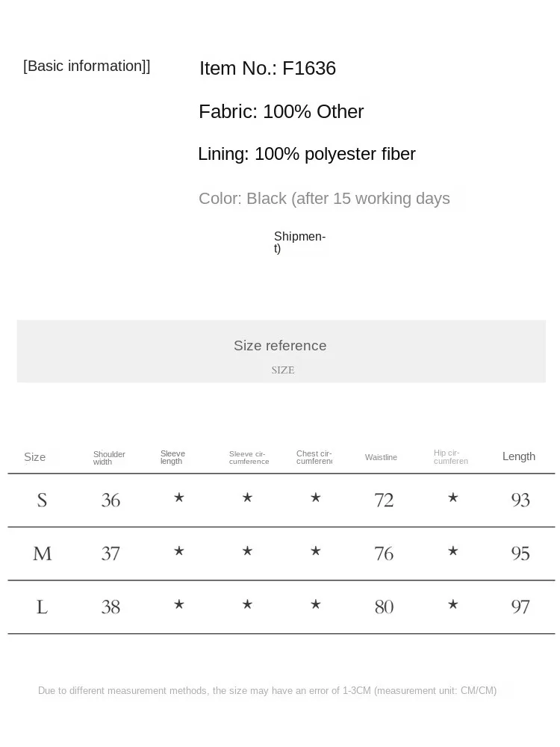Select the Waistline column header
The image size is (560, 747).
(x=381, y=457)
